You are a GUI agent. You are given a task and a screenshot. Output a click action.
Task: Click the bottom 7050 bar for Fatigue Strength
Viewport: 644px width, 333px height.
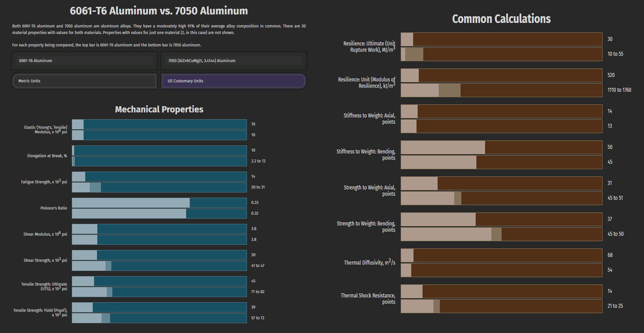pyautogui.click(x=159, y=188)
